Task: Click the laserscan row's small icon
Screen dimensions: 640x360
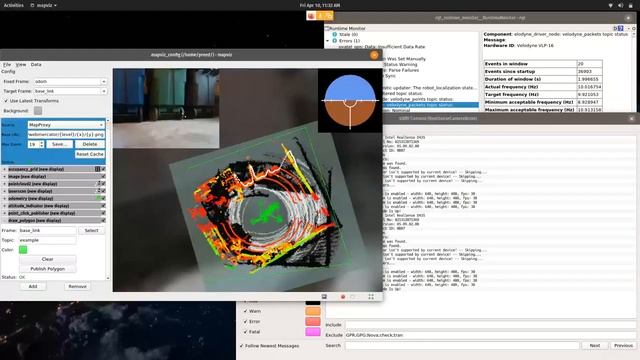Action: 98,191
